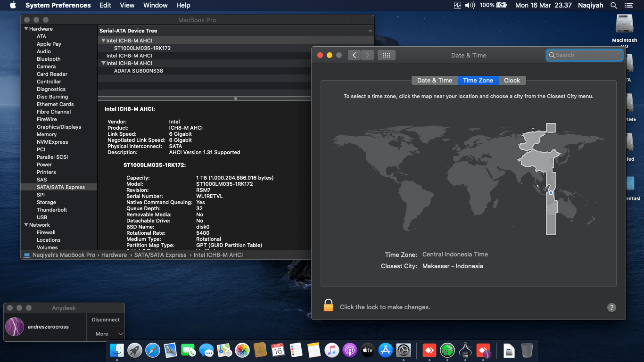Screen dimensions: 644x362
Task: Go back in System Preferences
Action: pos(355,55)
